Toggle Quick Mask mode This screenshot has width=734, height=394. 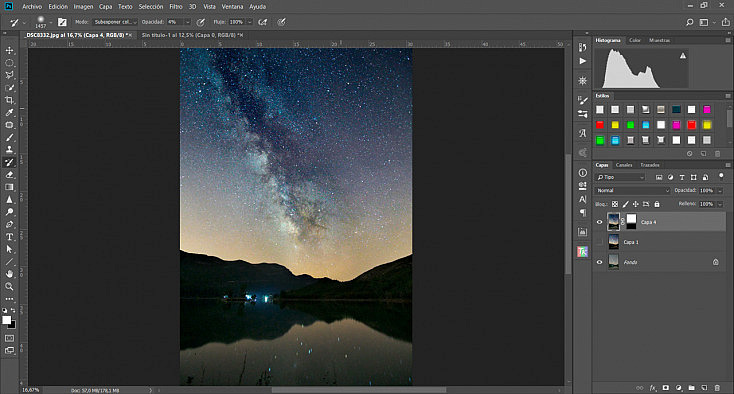point(9,338)
